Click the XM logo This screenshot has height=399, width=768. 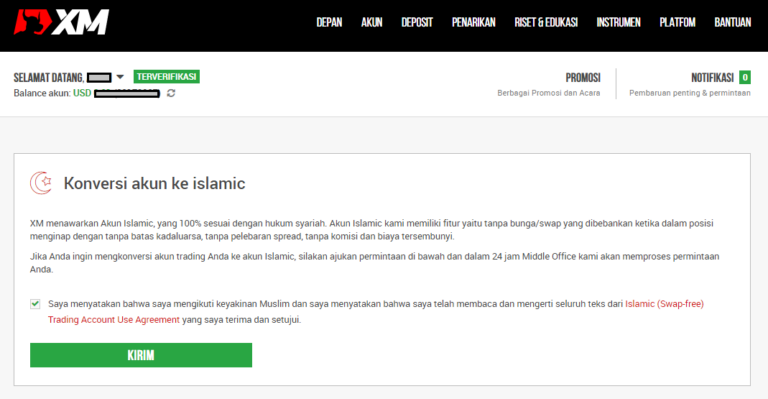(x=61, y=22)
